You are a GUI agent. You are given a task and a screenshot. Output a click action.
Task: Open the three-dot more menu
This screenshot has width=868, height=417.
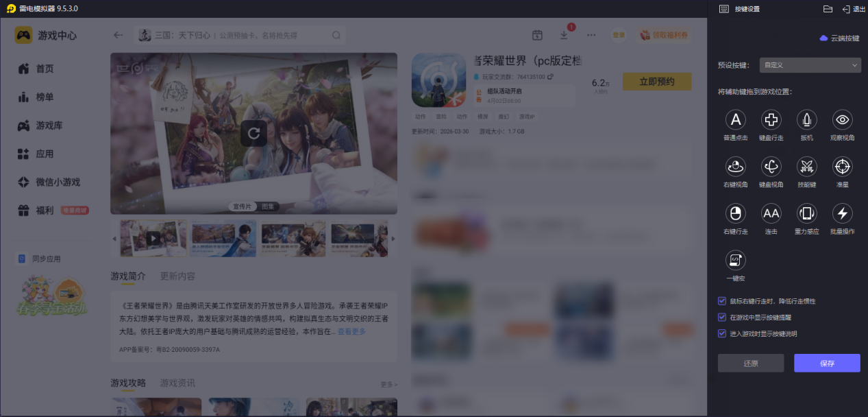point(591,35)
